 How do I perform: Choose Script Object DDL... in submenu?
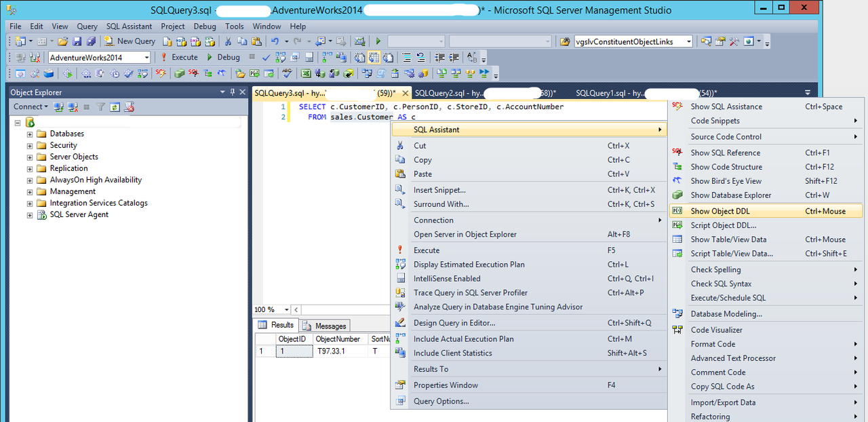tap(766, 225)
